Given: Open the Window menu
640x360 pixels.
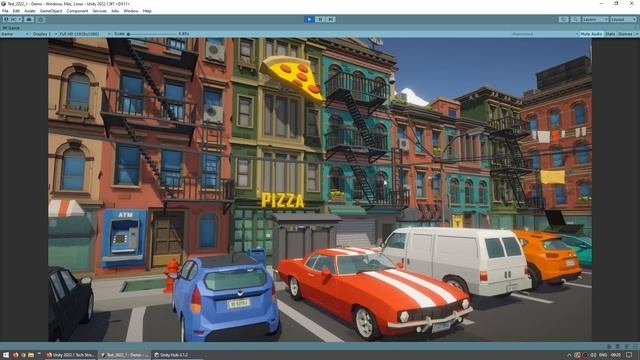Looking at the screenshot, I should point(131,11).
